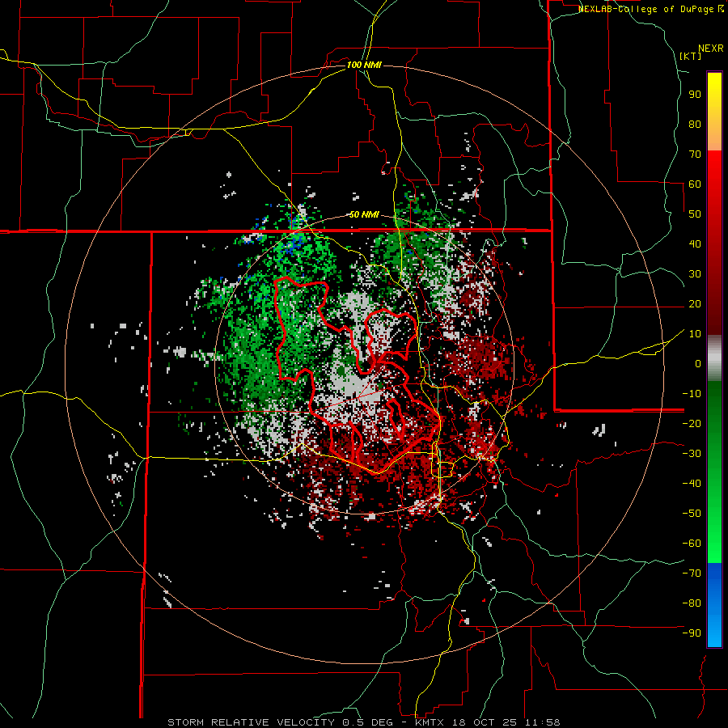728x728 pixels.
Task: Click the -70 value on the velocity scale
Action: (692, 574)
